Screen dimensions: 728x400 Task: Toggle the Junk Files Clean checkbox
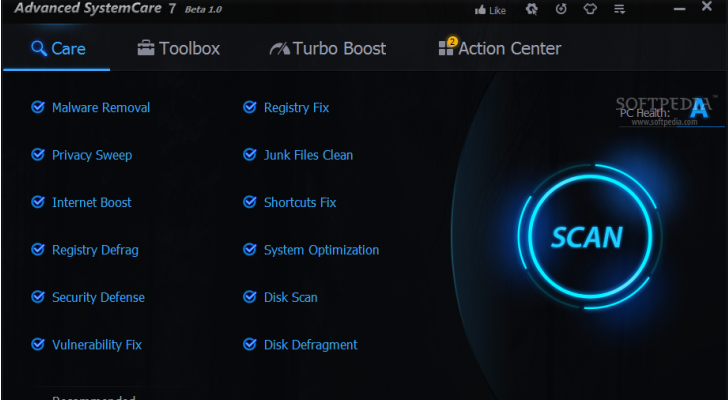point(250,155)
